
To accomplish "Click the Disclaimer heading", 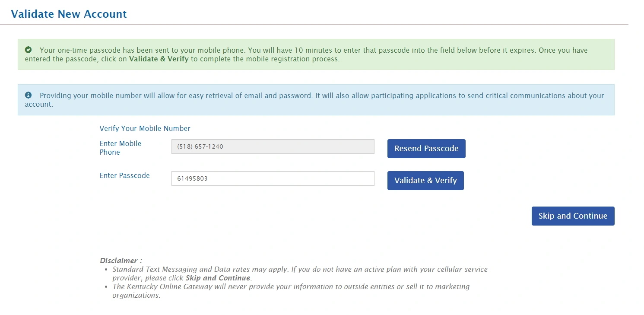I will [x=121, y=261].
